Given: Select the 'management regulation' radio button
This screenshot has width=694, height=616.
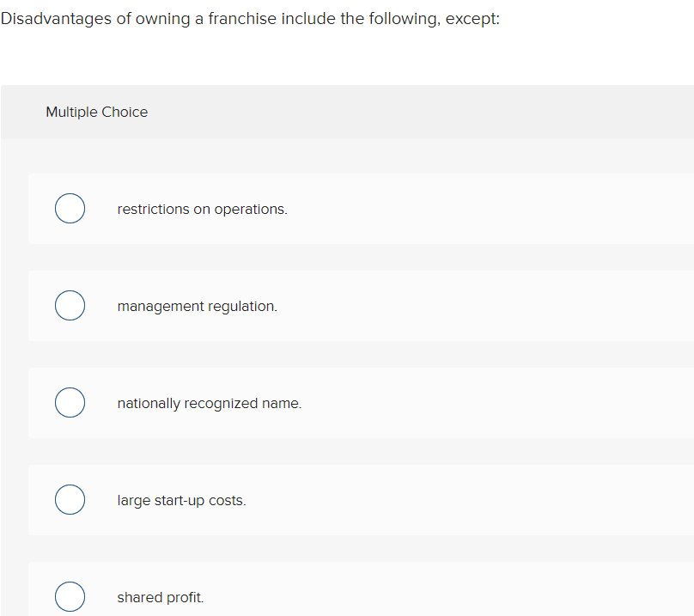Looking at the screenshot, I should (70, 305).
